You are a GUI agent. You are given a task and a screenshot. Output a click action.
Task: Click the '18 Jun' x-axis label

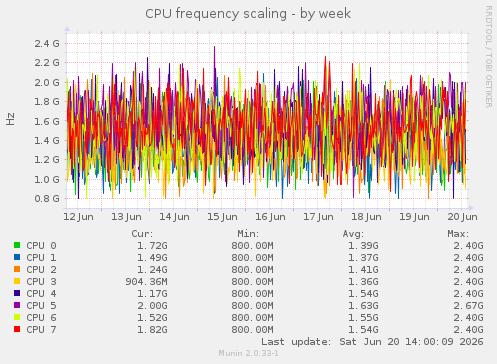(x=366, y=217)
